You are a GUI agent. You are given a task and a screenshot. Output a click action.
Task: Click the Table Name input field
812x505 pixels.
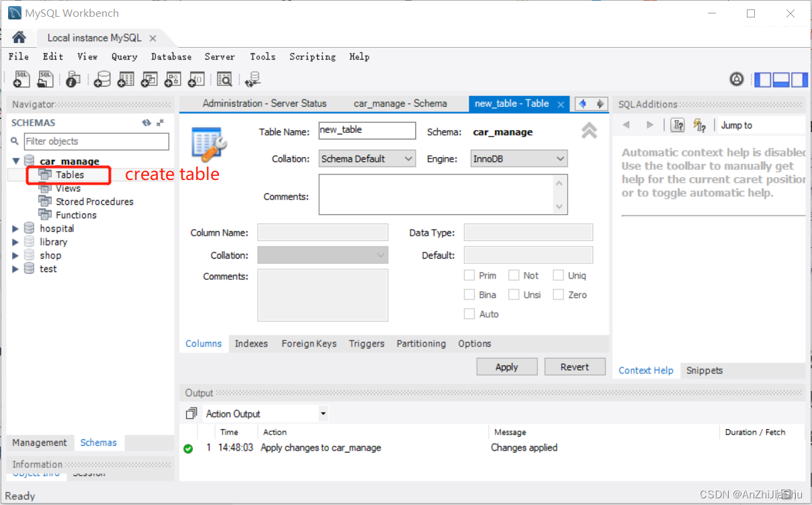tap(367, 130)
